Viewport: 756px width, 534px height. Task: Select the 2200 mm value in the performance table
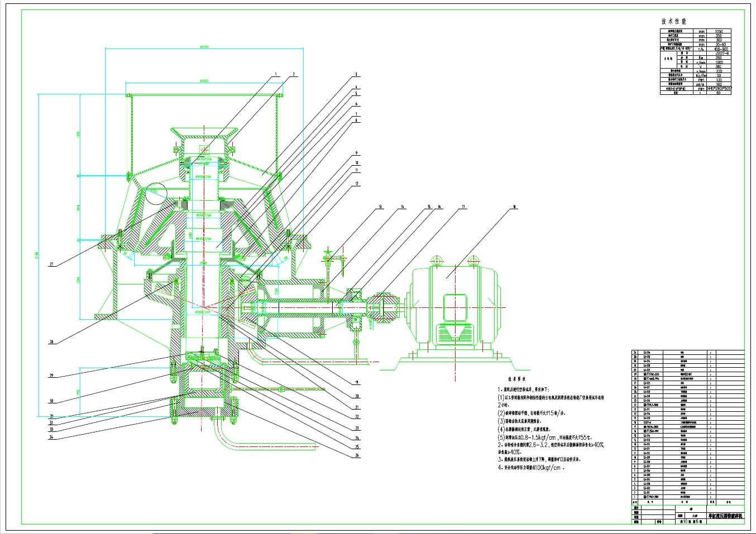click(x=719, y=31)
